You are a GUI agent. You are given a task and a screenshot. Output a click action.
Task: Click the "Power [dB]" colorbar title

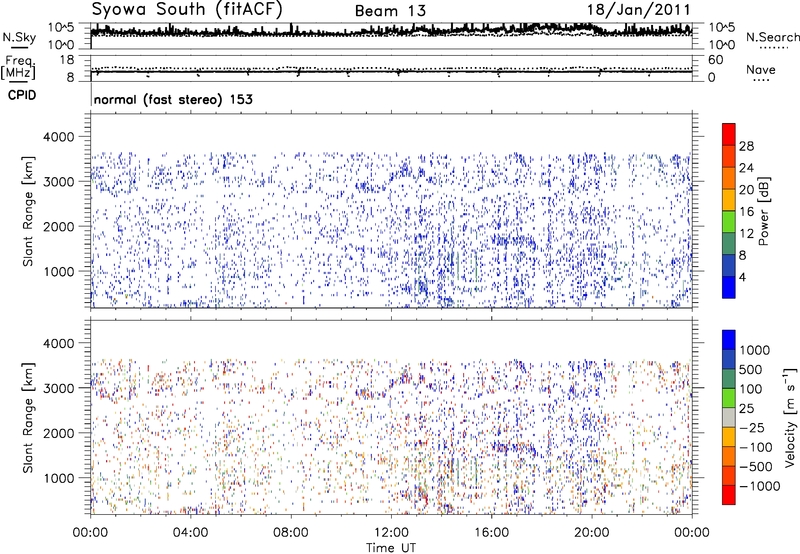(x=763, y=211)
